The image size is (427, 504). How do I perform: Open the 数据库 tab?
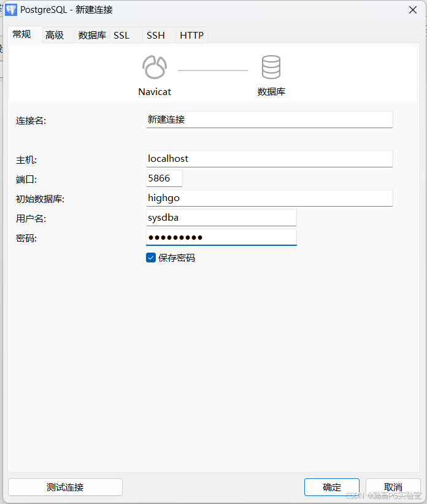click(x=92, y=35)
